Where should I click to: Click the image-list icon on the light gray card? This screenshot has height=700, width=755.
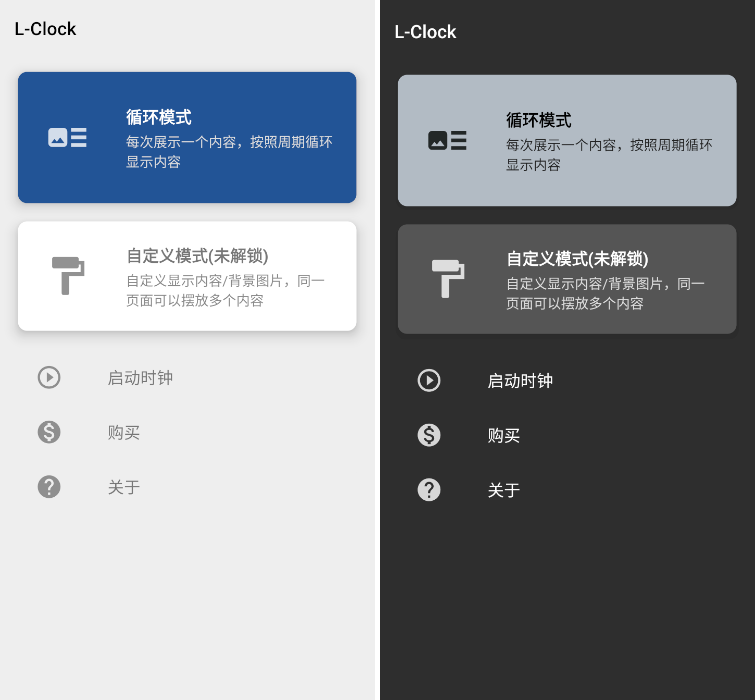click(x=447, y=141)
